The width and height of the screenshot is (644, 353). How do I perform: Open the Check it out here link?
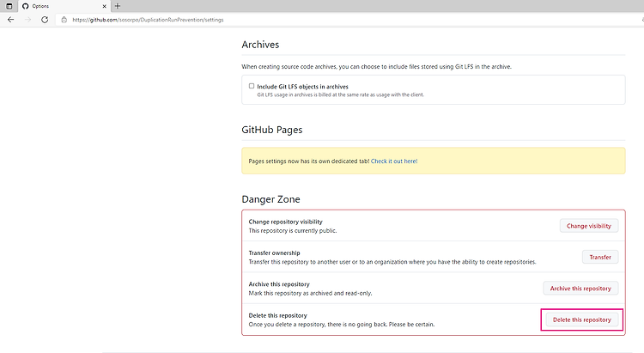click(394, 161)
